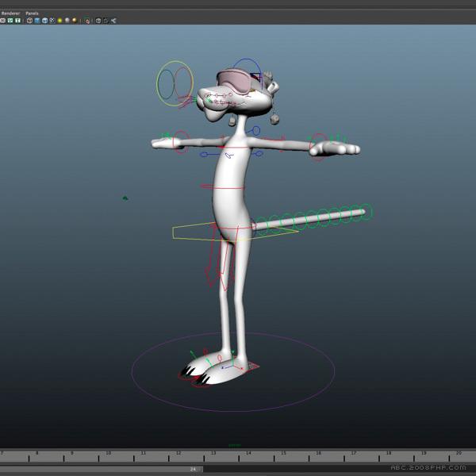Select blue smooth-shaded cube icon
The height and width of the screenshot is (476, 476).
pyautogui.click(x=37, y=21)
